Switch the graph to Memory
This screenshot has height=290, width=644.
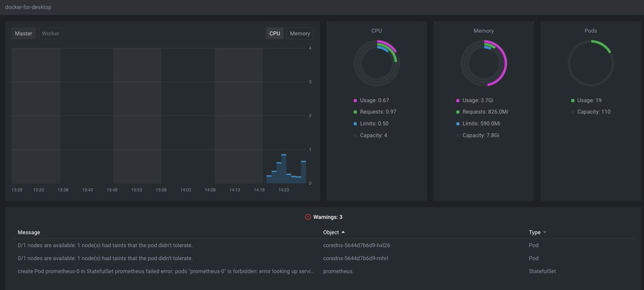[300, 33]
